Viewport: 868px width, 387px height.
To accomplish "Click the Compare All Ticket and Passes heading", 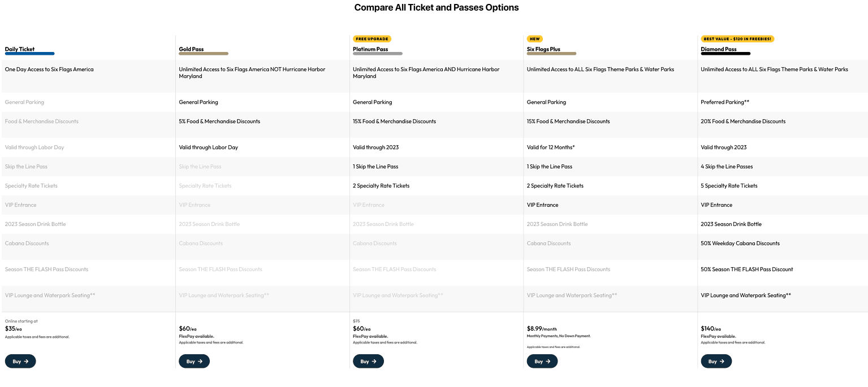I will click(x=436, y=7).
